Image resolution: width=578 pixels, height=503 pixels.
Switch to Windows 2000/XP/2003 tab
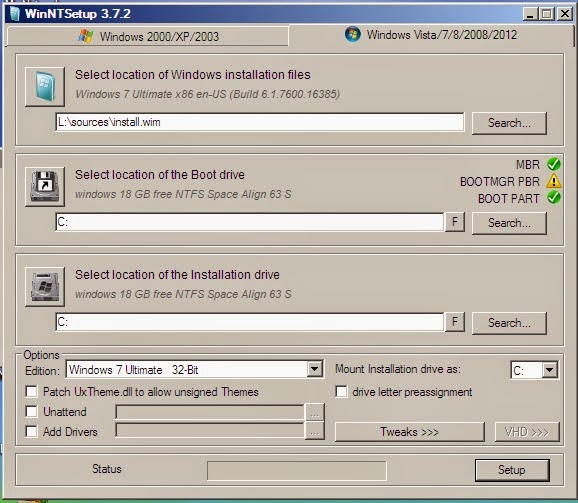[148, 36]
